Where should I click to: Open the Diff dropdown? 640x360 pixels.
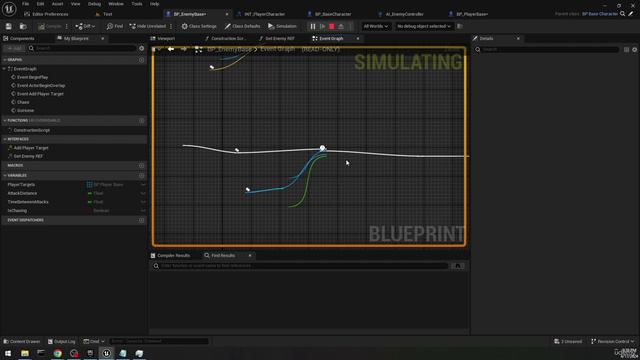tap(85, 26)
